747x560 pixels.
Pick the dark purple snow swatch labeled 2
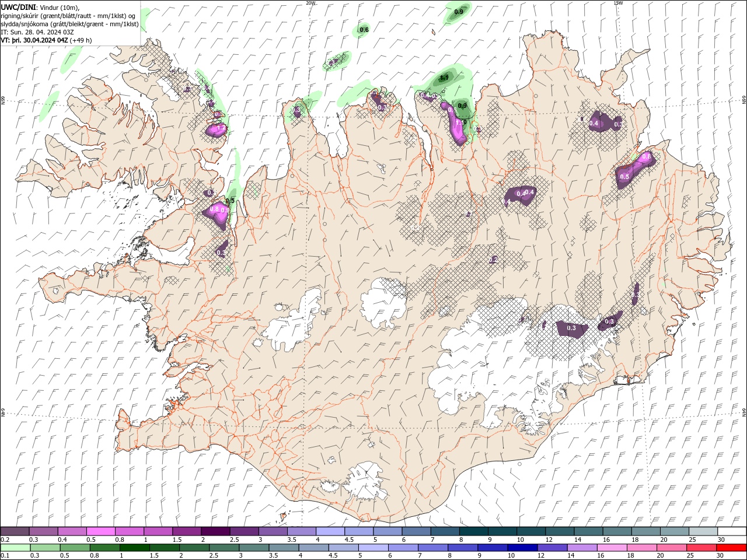pyautogui.click(x=215, y=531)
